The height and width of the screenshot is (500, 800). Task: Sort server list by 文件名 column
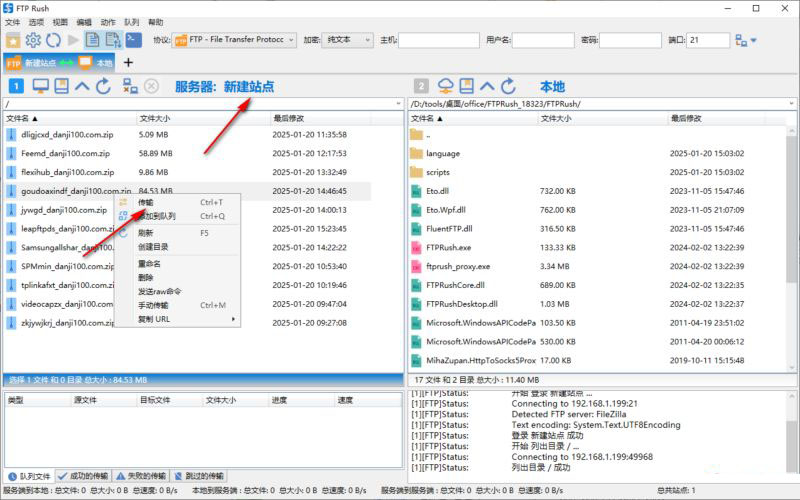(x=70, y=118)
